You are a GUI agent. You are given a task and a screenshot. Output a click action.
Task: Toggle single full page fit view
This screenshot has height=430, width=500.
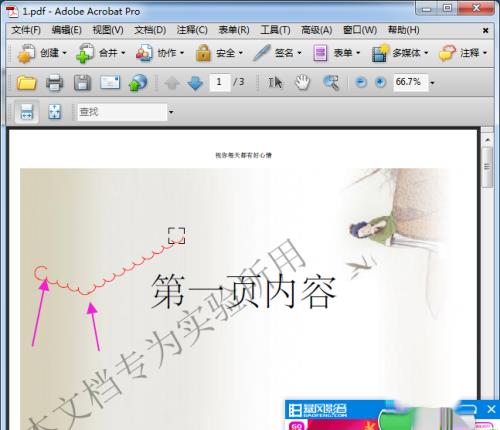click(x=54, y=112)
